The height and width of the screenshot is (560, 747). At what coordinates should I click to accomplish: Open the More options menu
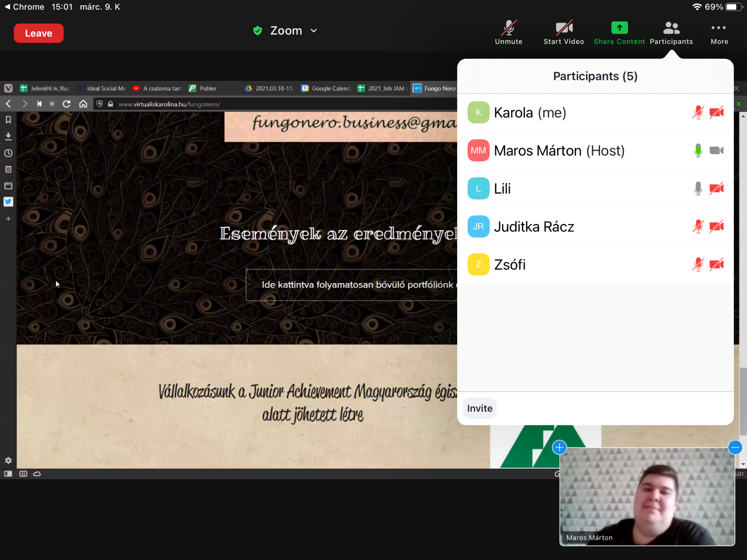click(719, 28)
